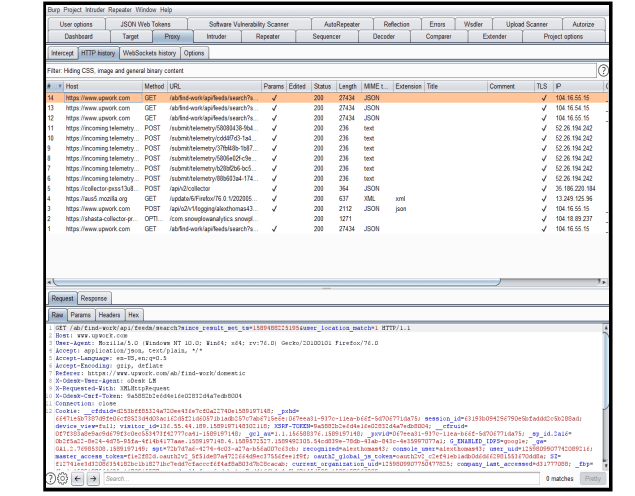Click request pane vertical scrollbar
The height and width of the screenshot is (496, 635).
pos(605,369)
